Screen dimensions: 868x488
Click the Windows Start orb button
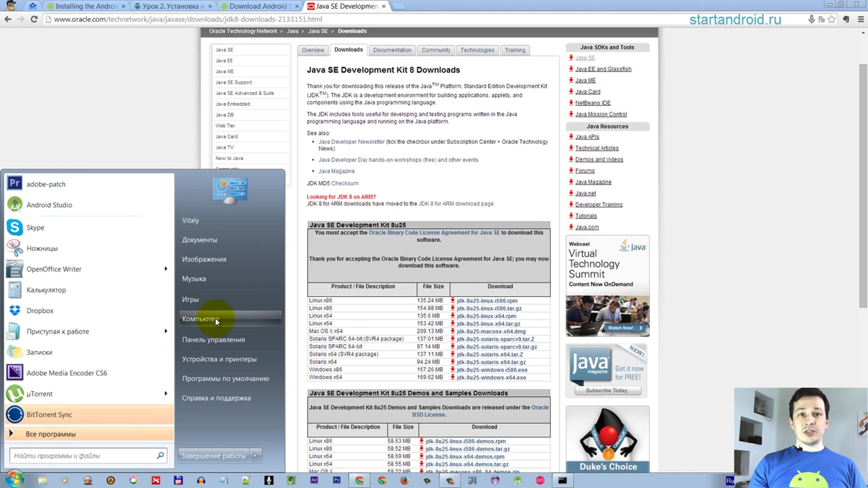coord(14,479)
